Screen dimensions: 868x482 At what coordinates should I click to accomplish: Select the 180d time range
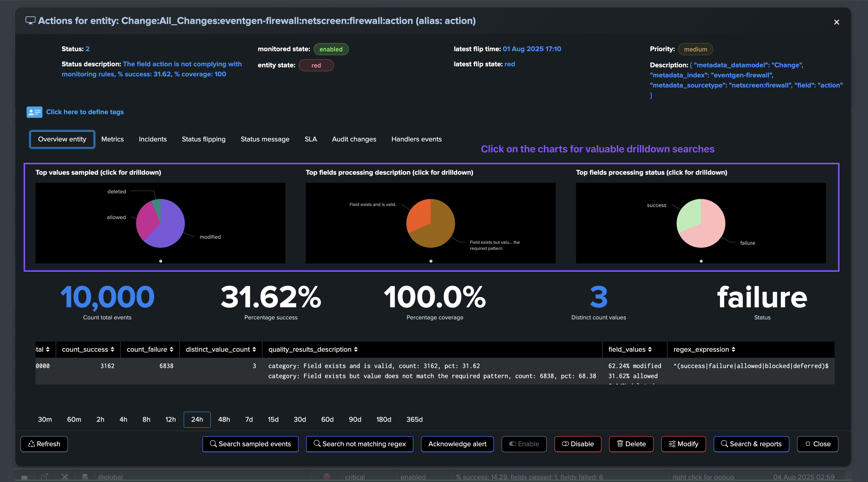tap(384, 419)
